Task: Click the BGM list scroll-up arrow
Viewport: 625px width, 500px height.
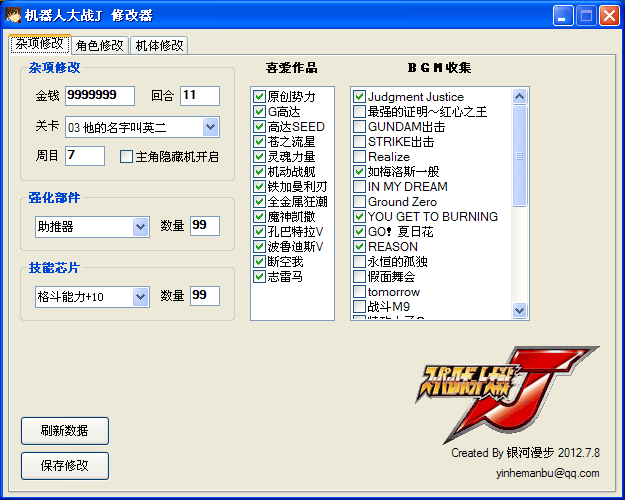Action: click(x=519, y=97)
